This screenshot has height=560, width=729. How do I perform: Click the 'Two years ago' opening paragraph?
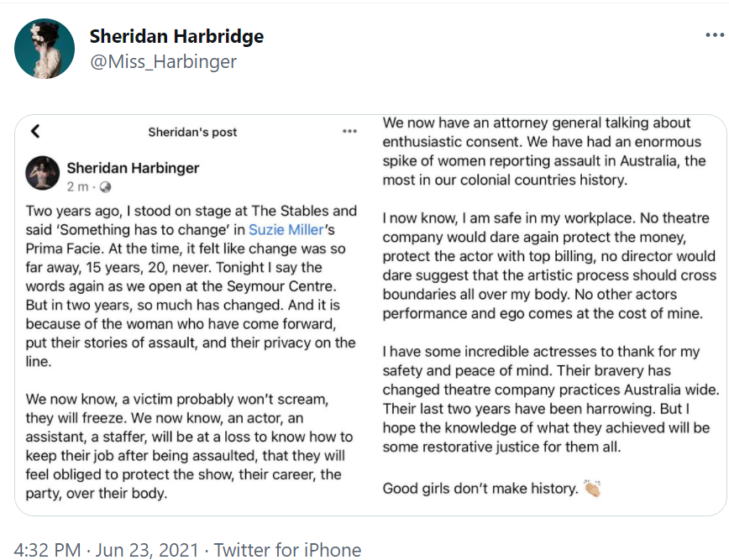(x=191, y=285)
